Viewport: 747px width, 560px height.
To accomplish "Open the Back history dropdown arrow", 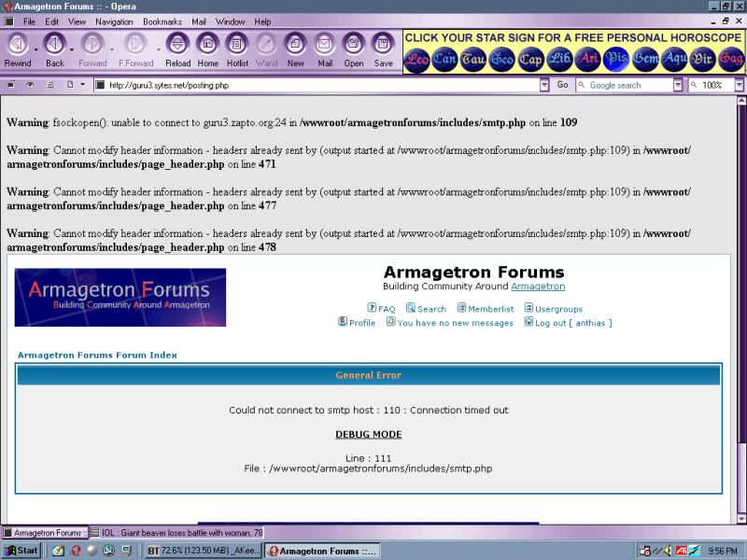I will coord(72,49).
